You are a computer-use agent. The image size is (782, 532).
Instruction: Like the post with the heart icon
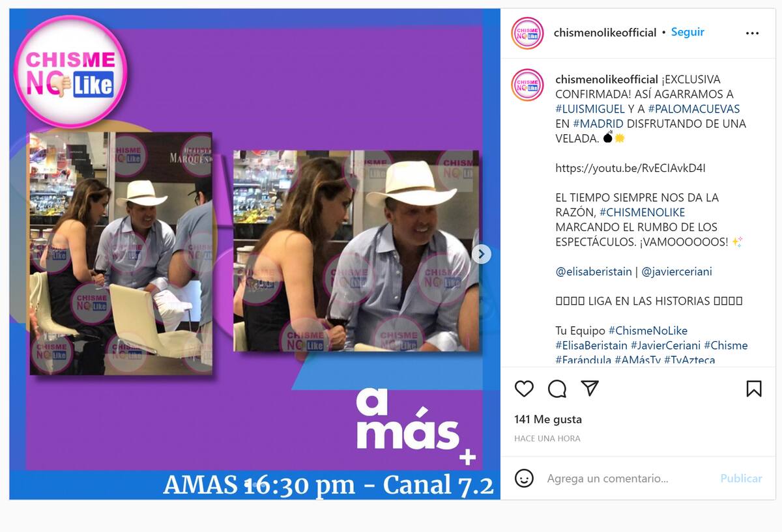point(524,389)
